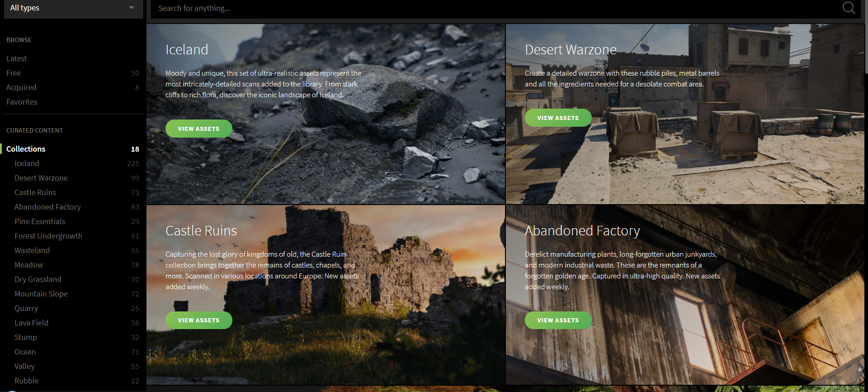Open the Latest browse section
This screenshot has height=392, width=868.
[17, 58]
